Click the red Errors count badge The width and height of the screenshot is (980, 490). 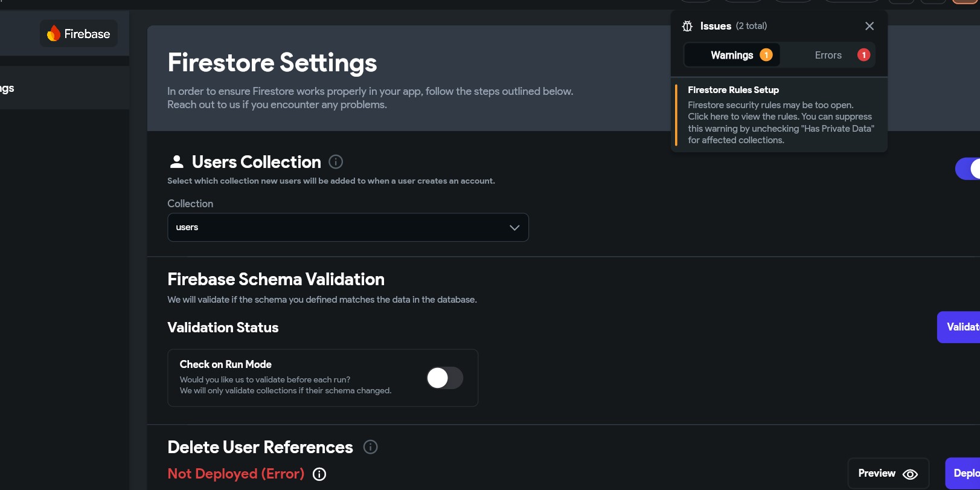864,55
